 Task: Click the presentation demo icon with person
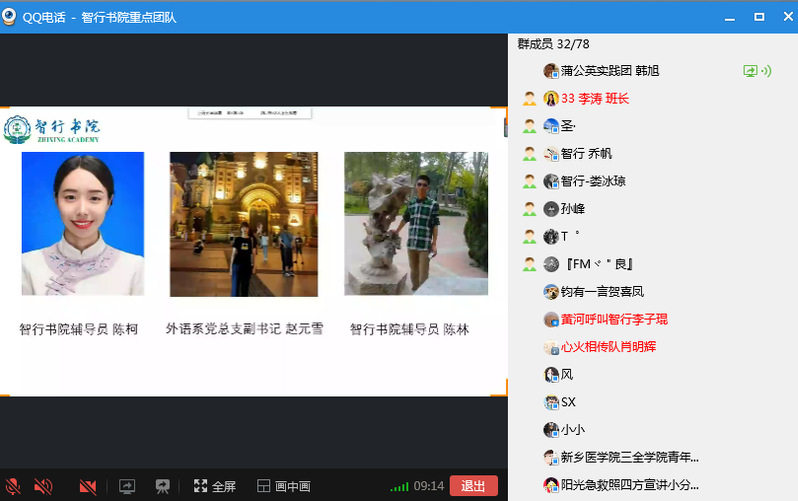(x=161, y=486)
